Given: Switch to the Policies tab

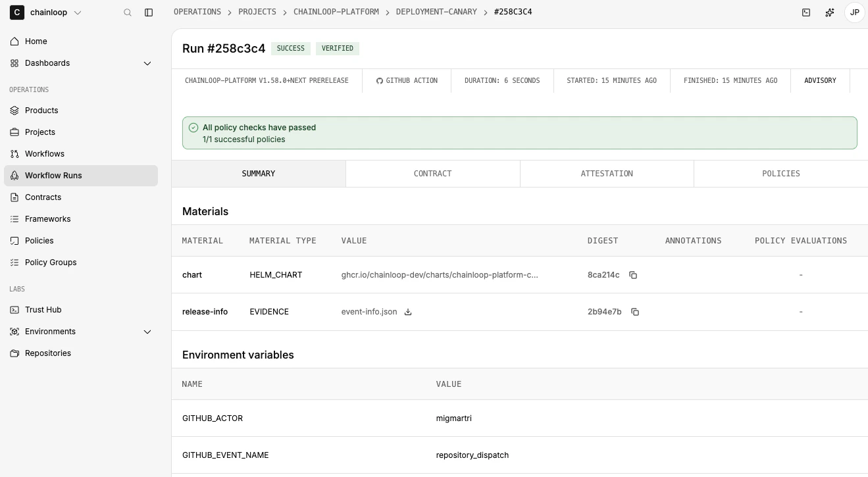Looking at the screenshot, I should coord(781,174).
